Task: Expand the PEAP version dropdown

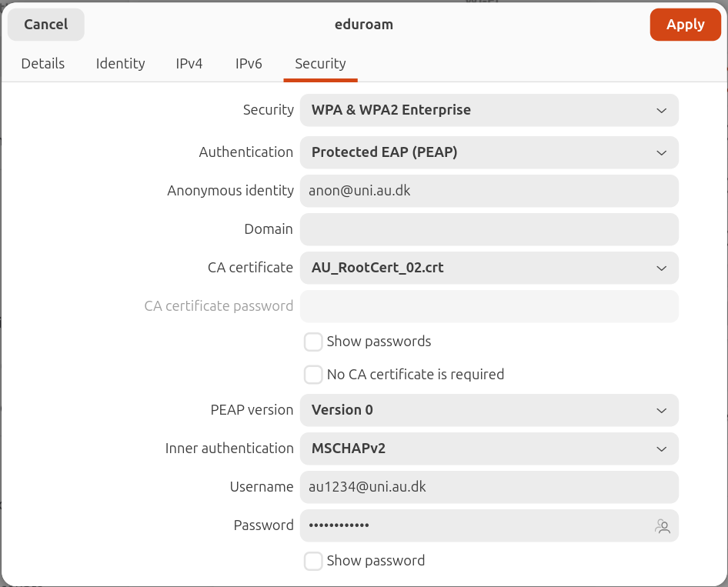Action: point(489,410)
